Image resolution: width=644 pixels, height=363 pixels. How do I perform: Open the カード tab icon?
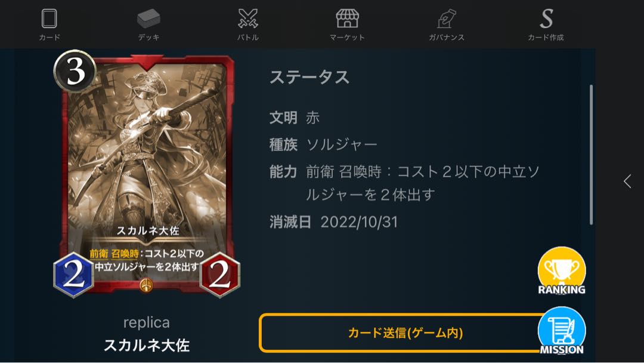pyautogui.click(x=49, y=19)
